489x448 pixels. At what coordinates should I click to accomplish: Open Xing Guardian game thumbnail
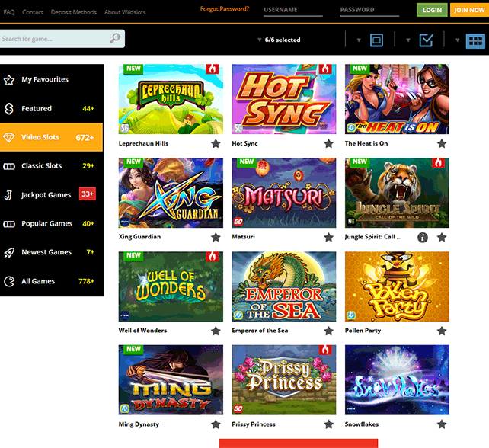[171, 193]
